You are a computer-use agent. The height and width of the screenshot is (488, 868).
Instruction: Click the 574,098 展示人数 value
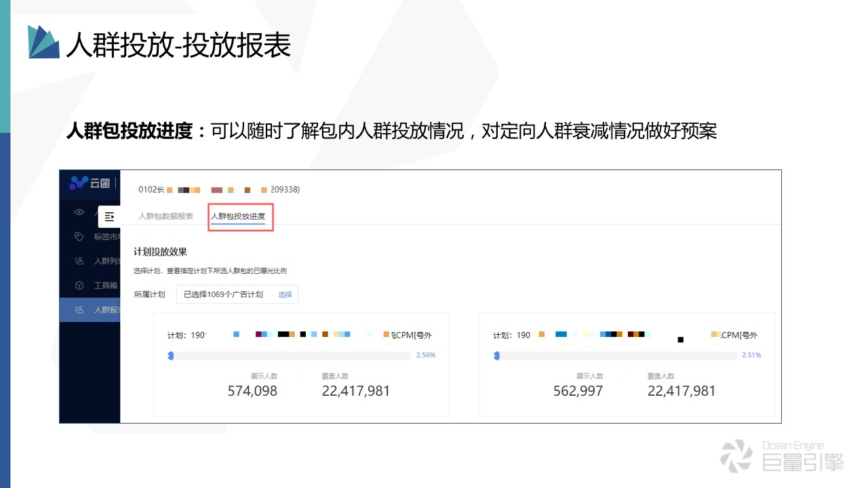coord(252,391)
